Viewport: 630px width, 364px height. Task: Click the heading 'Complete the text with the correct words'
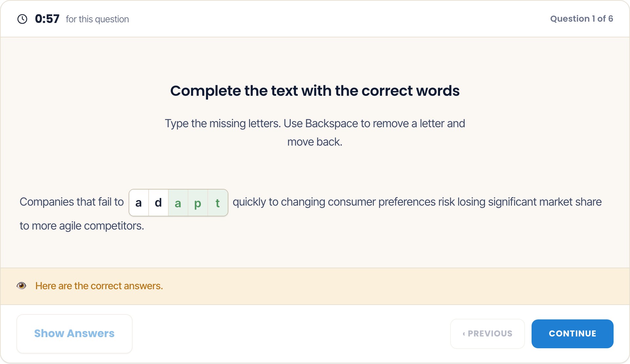pyautogui.click(x=315, y=91)
